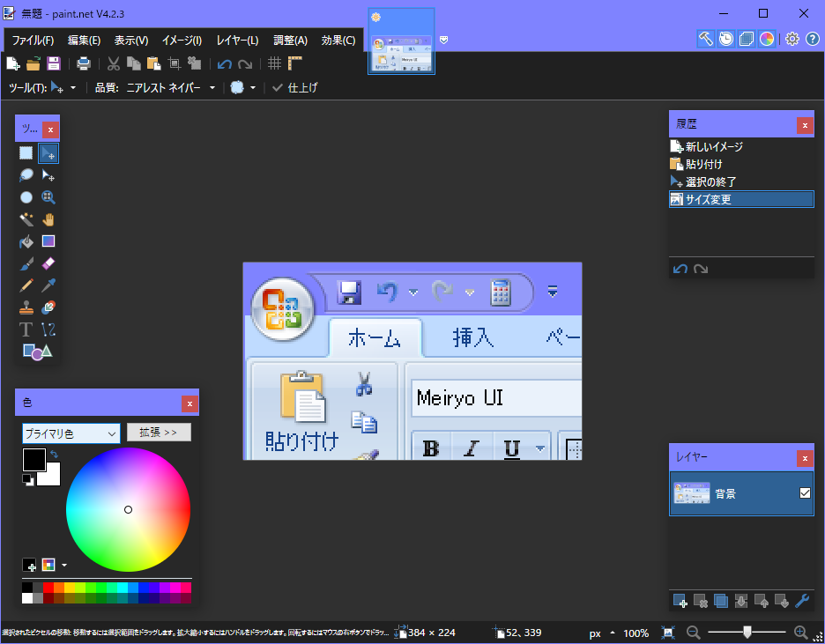Open the selection clipping mode dropdown
Viewport: 825px width, 644px height.
click(x=243, y=88)
